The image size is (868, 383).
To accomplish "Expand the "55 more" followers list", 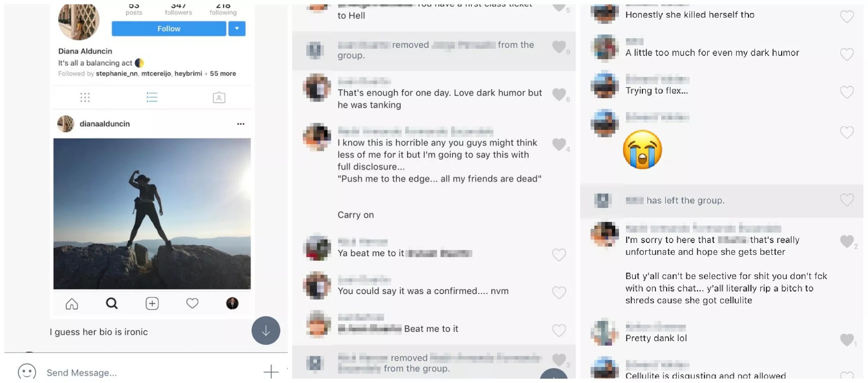I will pyautogui.click(x=223, y=74).
